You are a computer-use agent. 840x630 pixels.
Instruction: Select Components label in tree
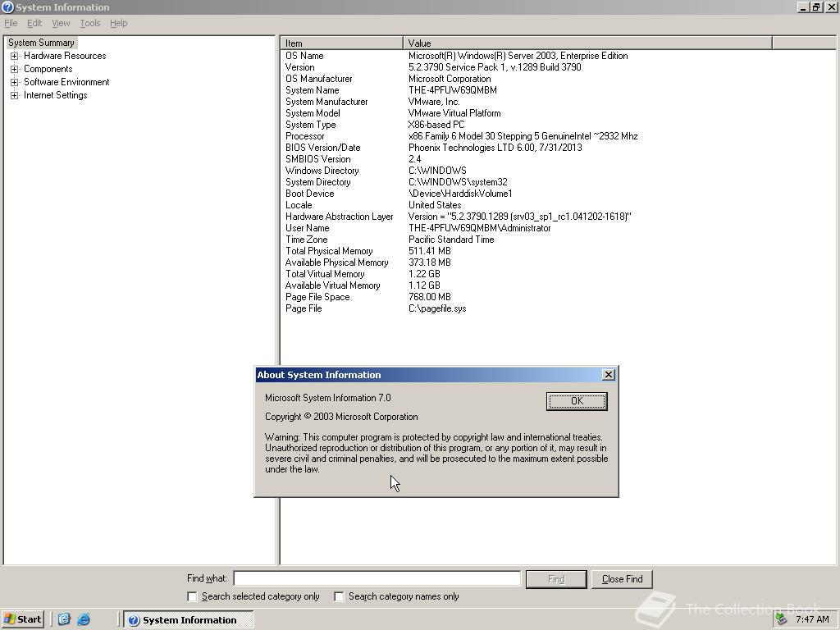(48, 69)
